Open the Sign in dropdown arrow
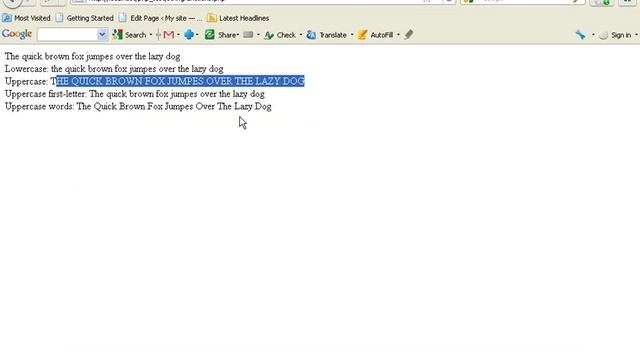The height and width of the screenshot is (360, 640). coord(636,35)
